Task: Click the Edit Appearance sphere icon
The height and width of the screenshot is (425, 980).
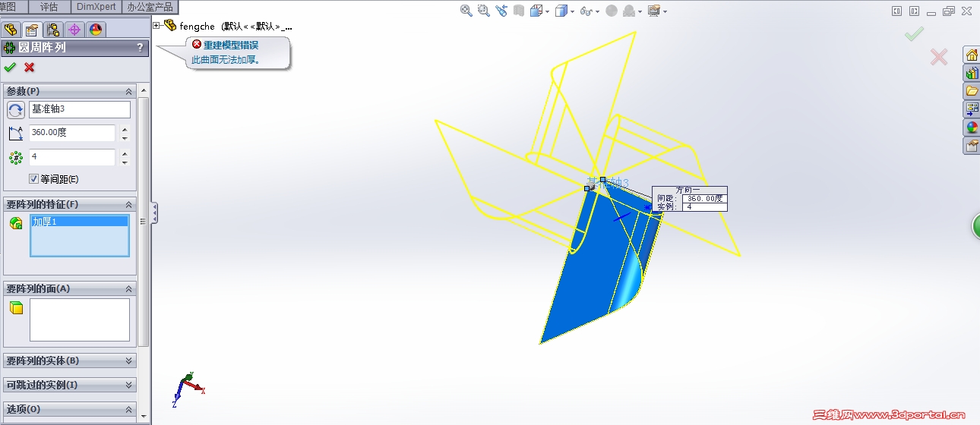Action: [612, 11]
